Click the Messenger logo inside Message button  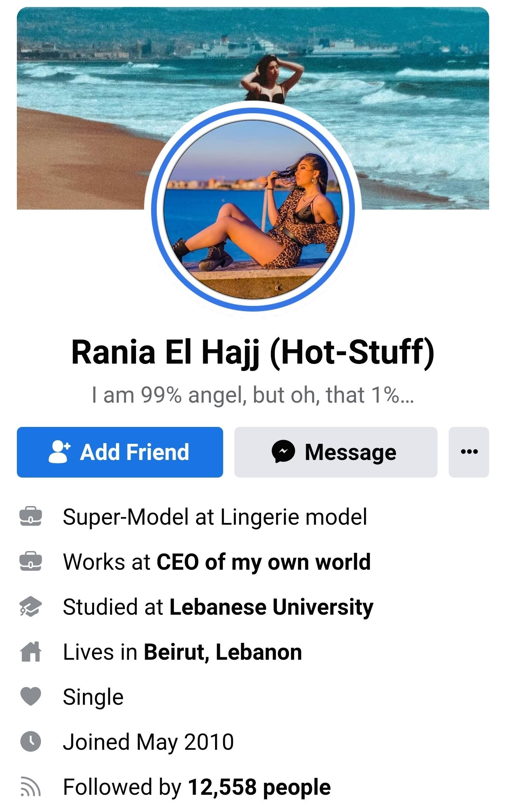(x=283, y=452)
